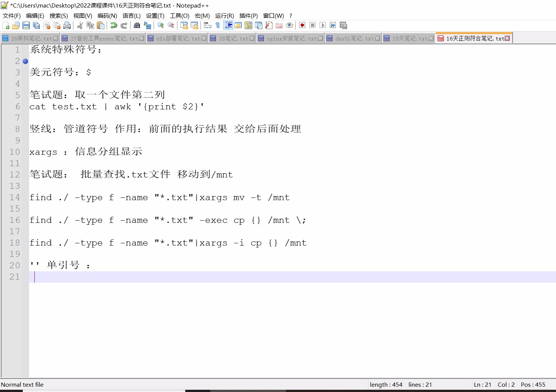556x392 pixels.
Task: Click the Ln:21 status bar indicator
Action: point(482,384)
